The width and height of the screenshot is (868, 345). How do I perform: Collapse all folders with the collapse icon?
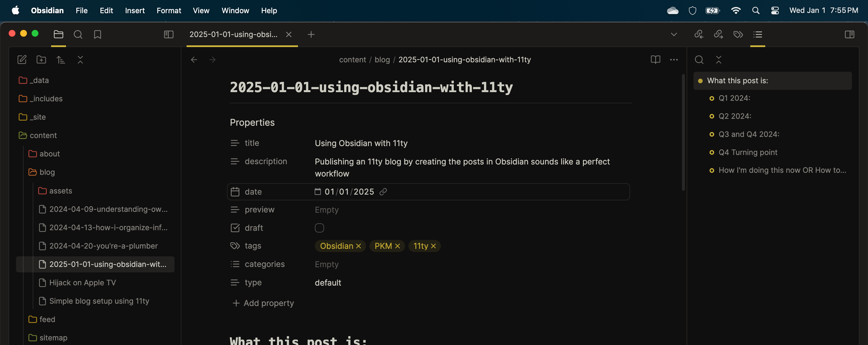pyautogui.click(x=80, y=59)
